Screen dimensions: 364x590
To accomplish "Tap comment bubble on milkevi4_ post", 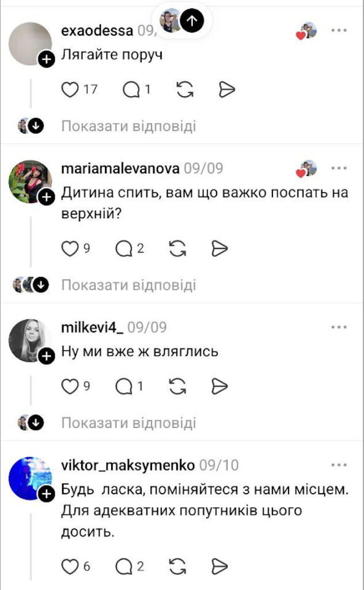I will click(124, 386).
